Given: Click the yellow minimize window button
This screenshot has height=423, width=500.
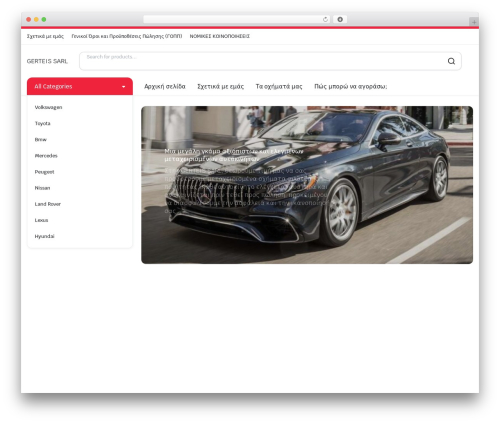Looking at the screenshot, I should pyautogui.click(x=36, y=20).
